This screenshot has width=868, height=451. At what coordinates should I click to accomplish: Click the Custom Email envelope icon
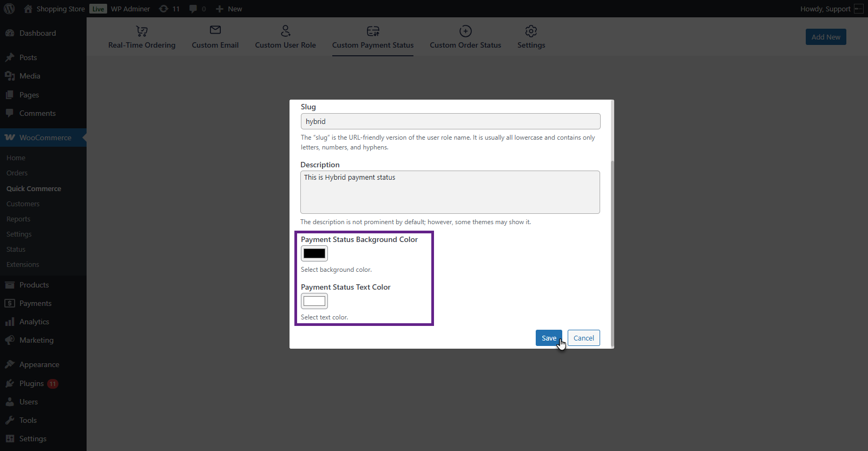[215, 30]
